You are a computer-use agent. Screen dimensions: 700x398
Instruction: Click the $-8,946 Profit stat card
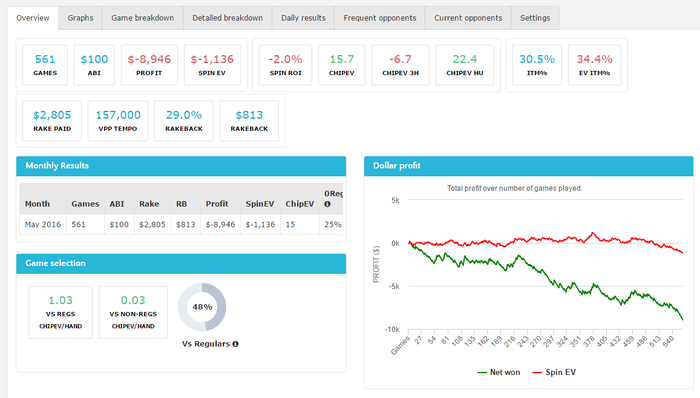pos(149,65)
